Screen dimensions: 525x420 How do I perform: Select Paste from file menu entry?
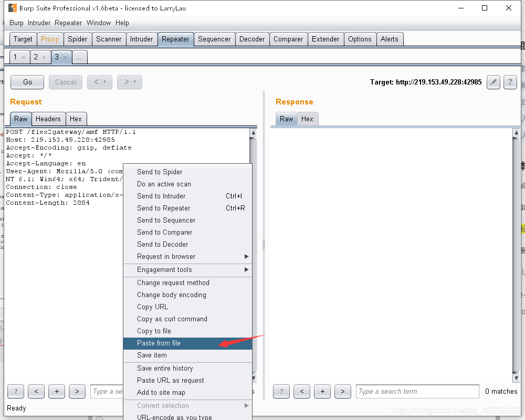point(187,343)
